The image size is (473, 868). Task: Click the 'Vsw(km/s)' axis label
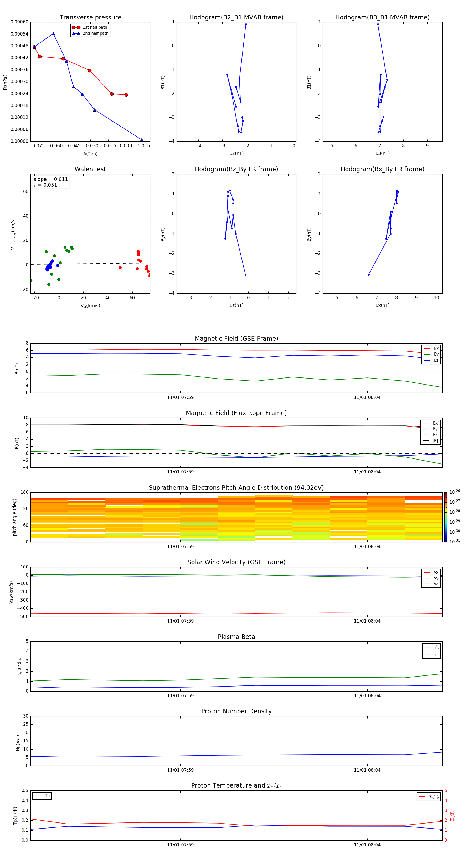pyautogui.click(x=11, y=592)
